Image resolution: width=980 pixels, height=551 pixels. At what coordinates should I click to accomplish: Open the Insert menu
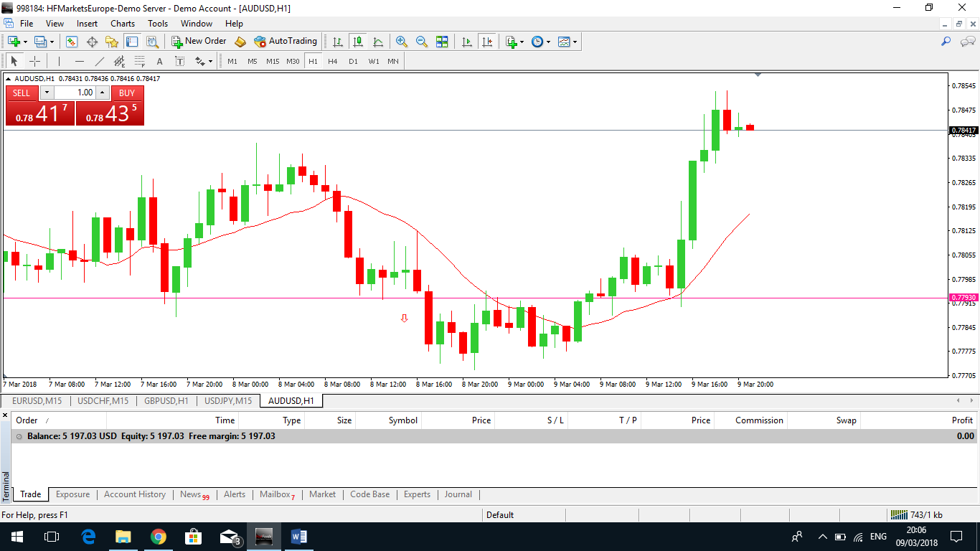click(x=88, y=24)
